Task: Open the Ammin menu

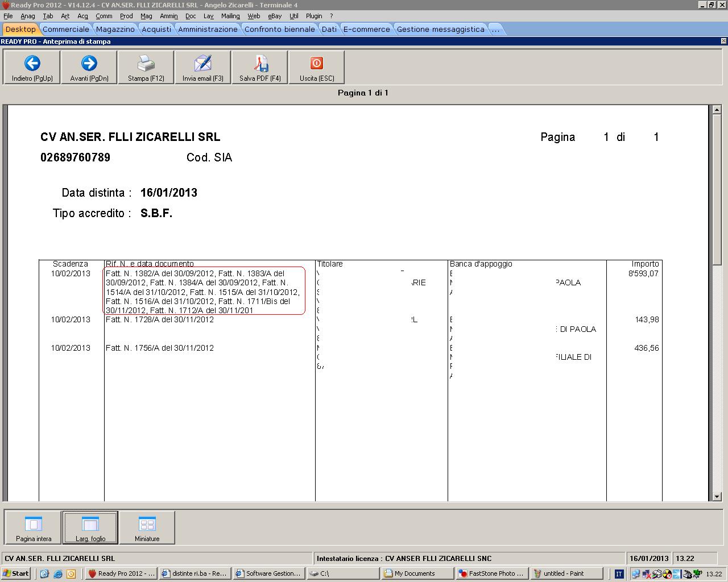Action: (169, 16)
